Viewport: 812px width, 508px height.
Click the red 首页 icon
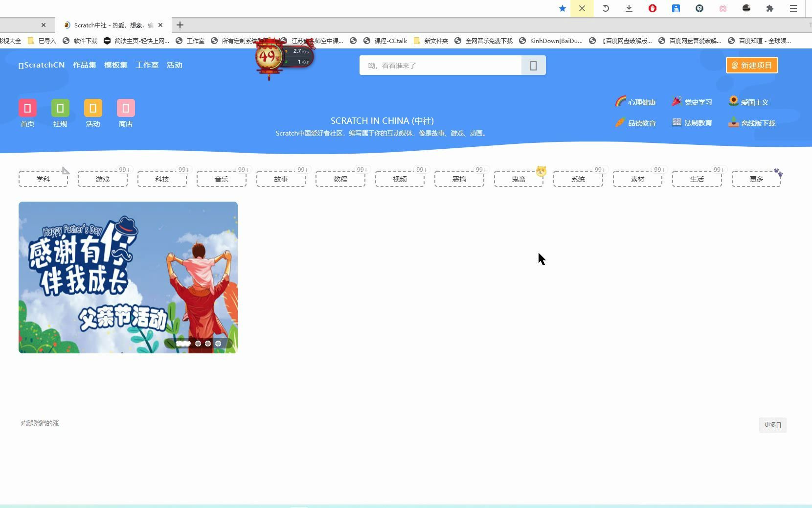click(27, 108)
